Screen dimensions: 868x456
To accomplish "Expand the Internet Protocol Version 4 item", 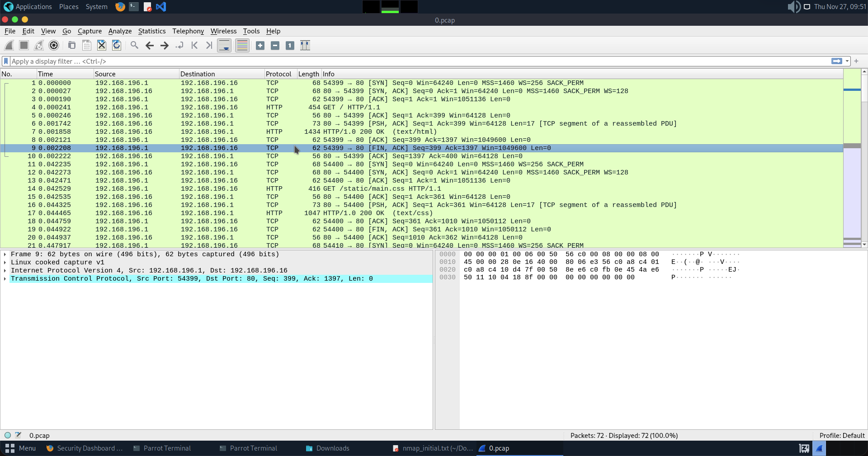I will tap(5, 271).
